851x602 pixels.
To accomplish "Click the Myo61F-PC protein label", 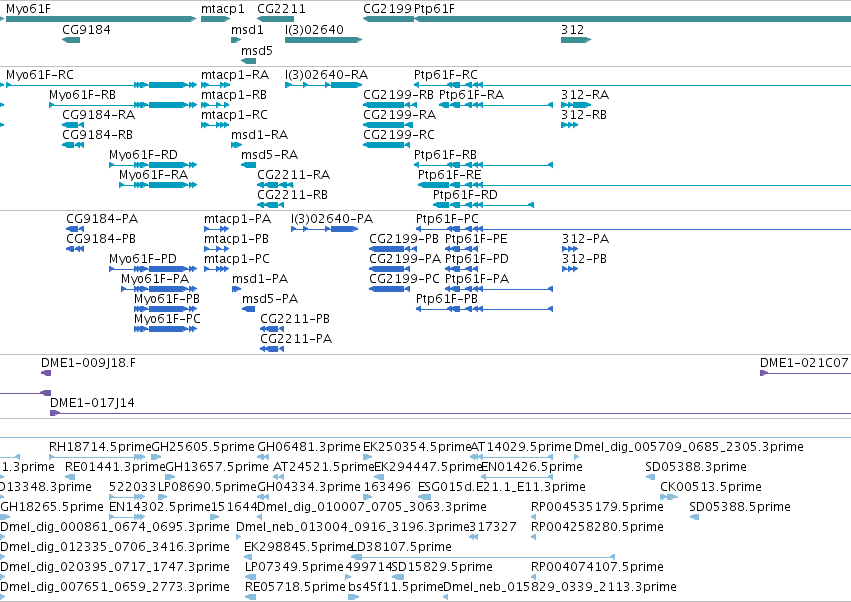I will (167, 319).
